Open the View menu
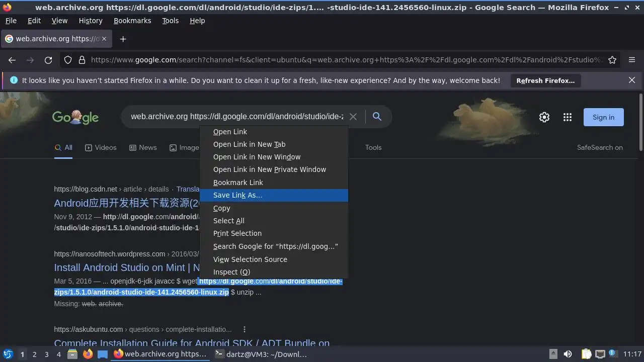Viewport: 644px width, 362px height. 59,21
